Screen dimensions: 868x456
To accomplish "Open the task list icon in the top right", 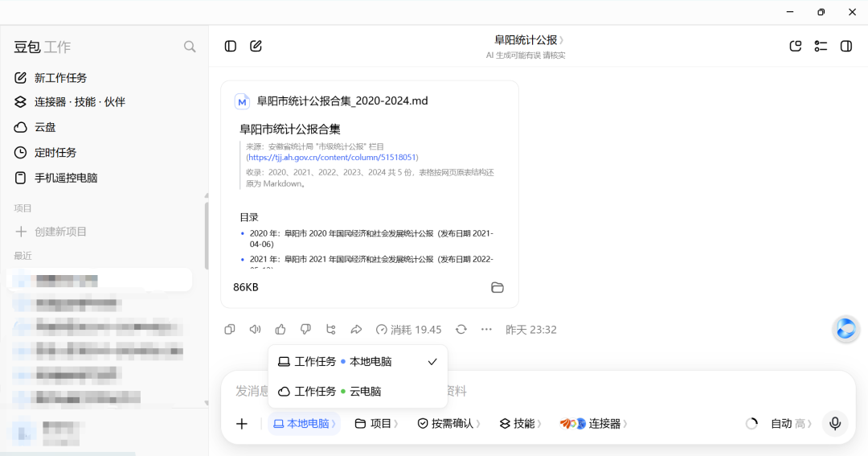I will pyautogui.click(x=821, y=46).
